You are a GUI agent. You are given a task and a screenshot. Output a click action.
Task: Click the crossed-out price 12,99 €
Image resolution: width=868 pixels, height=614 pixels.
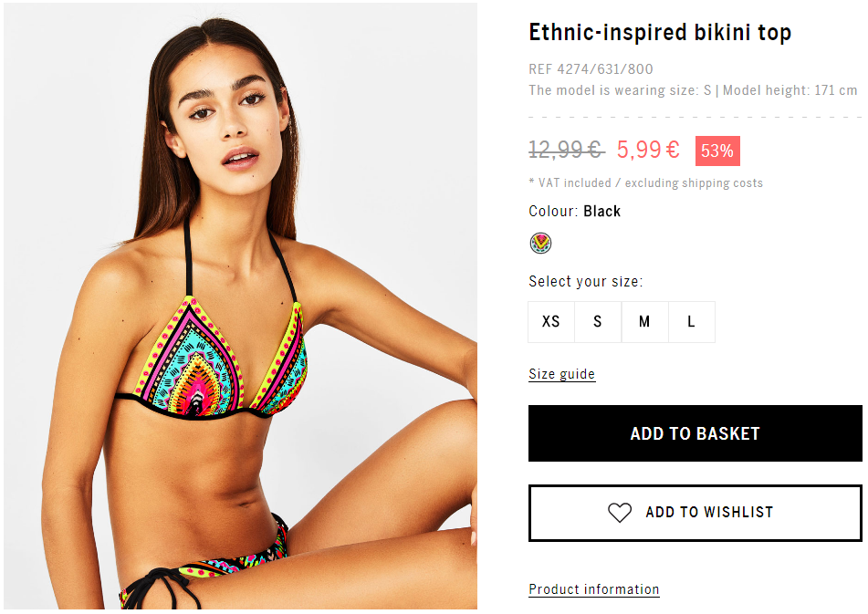coord(567,150)
